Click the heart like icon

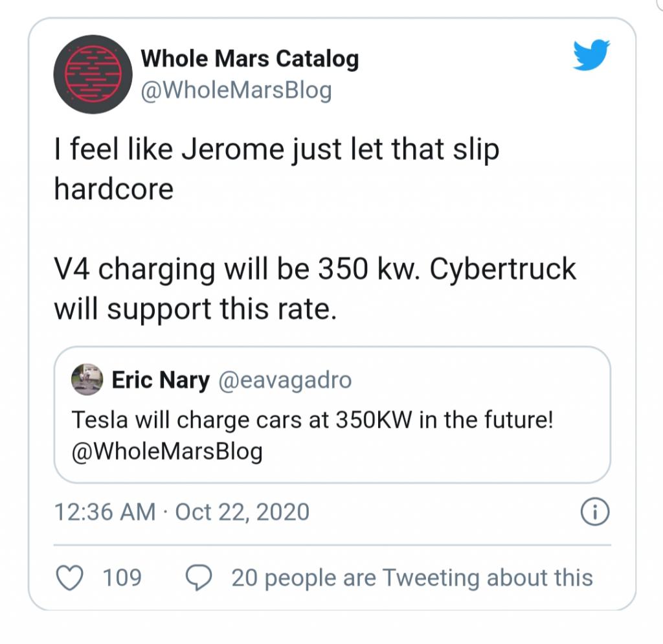(70, 577)
